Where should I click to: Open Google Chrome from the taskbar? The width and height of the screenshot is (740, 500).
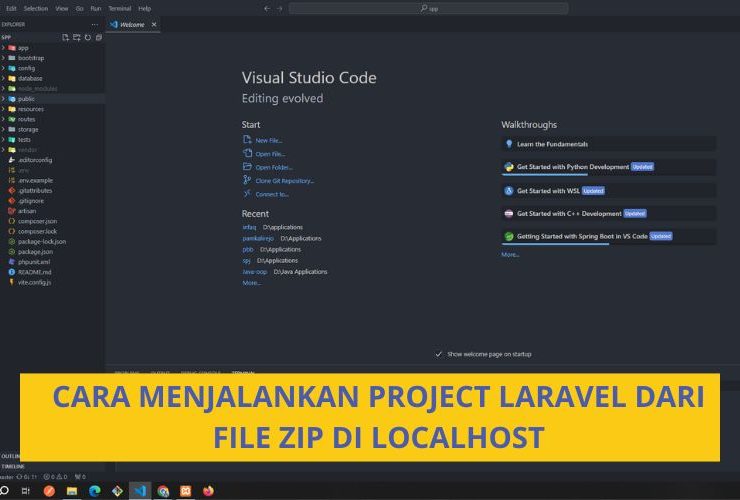click(x=163, y=491)
